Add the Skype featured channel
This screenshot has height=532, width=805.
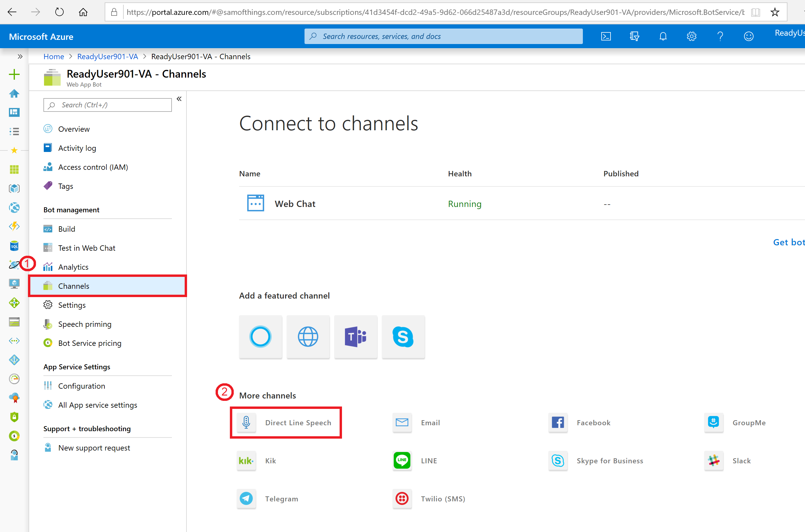click(x=403, y=337)
